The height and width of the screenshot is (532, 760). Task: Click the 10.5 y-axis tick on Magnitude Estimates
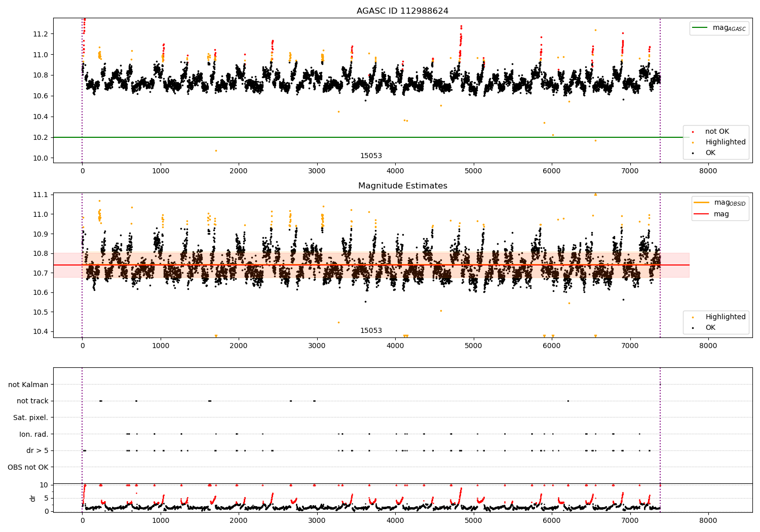(40, 312)
